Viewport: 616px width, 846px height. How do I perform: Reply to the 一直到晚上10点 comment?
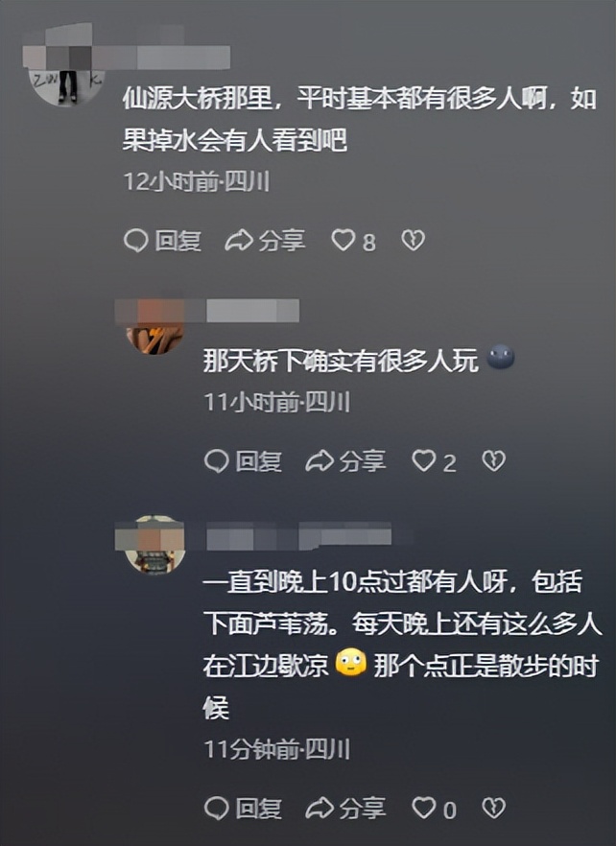tap(243, 809)
